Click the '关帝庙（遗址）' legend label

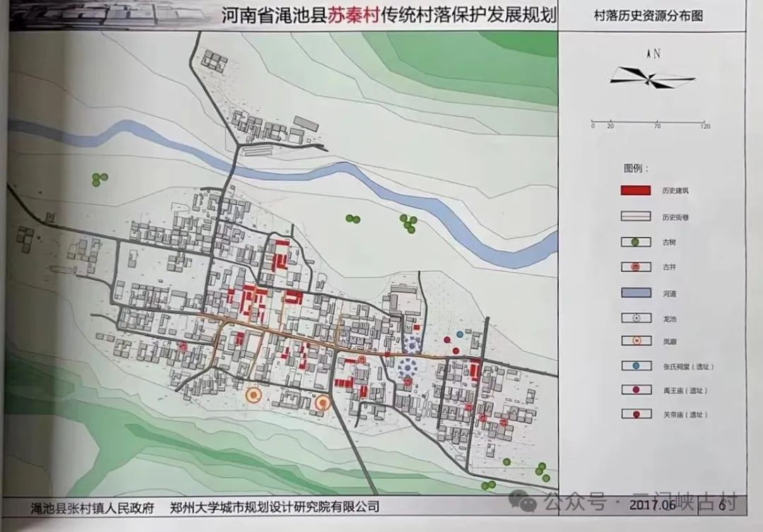point(685,415)
